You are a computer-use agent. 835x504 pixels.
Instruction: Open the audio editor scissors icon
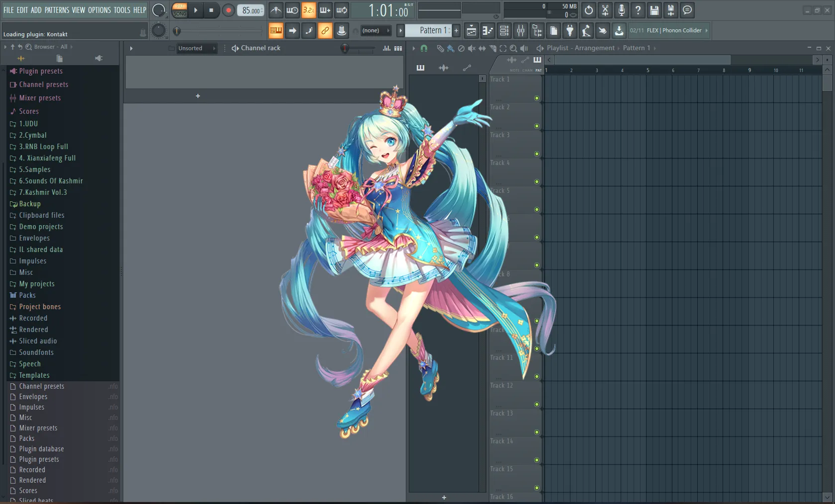point(605,10)
